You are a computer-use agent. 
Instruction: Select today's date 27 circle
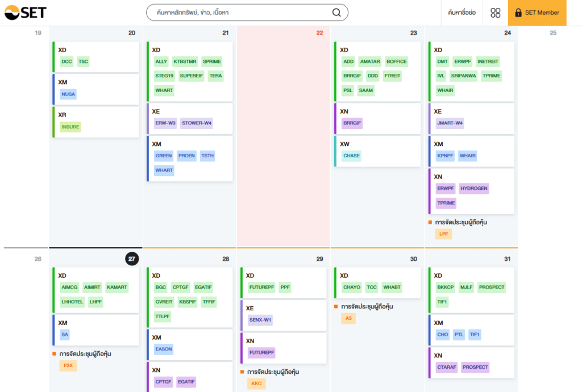click(x=132, y=259)
